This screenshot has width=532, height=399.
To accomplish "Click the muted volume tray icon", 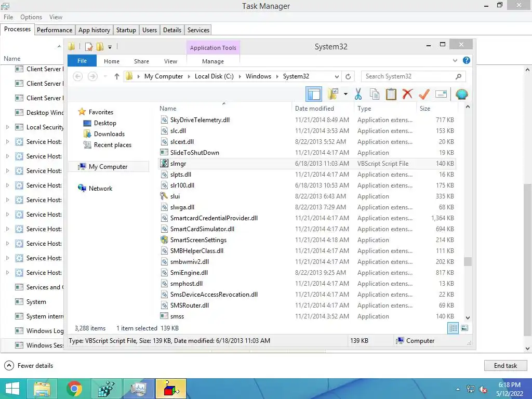I will [x=483, y=389].
